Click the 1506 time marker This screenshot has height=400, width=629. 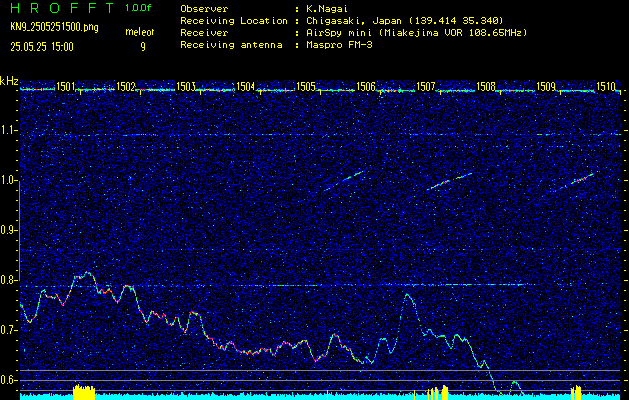point(365,86)
